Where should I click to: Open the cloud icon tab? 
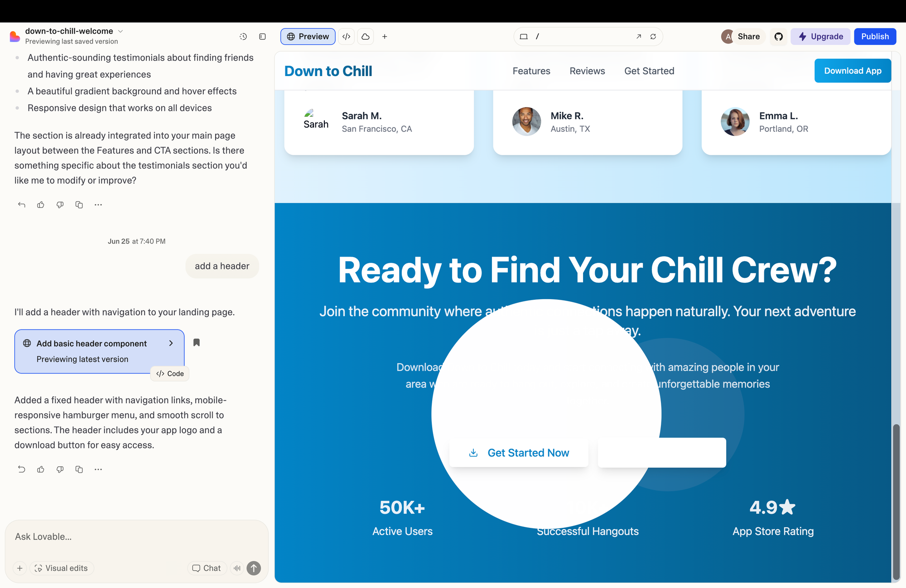coord(366,37)
